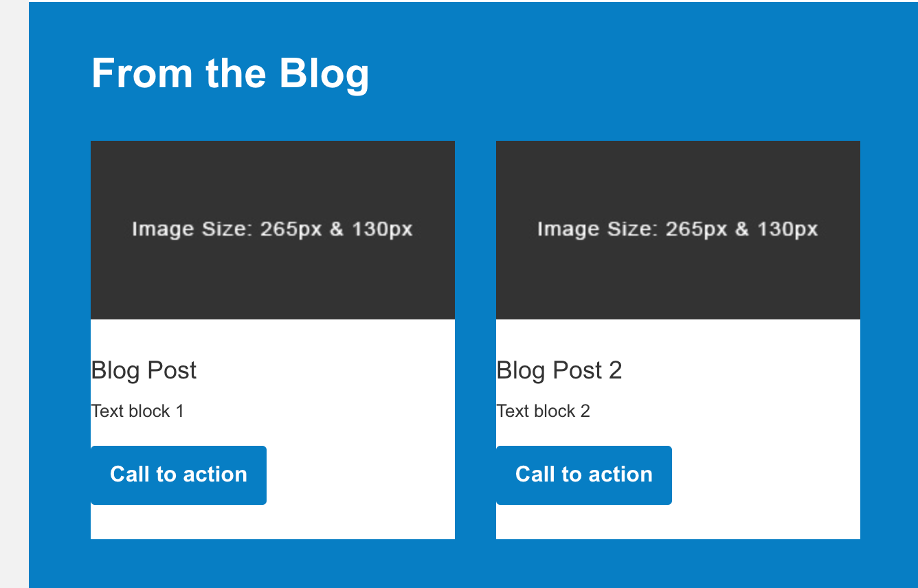Click the Image Size label on second image
This screenshot has width=918, height=588.
[678, 228]
